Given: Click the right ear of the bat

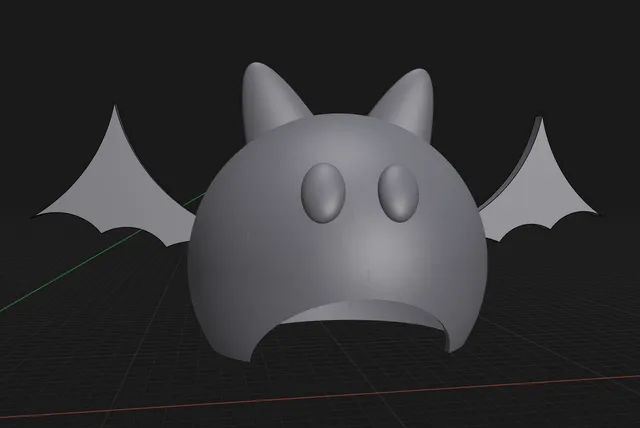Looking at the screenshot, I should click(408, 102).
